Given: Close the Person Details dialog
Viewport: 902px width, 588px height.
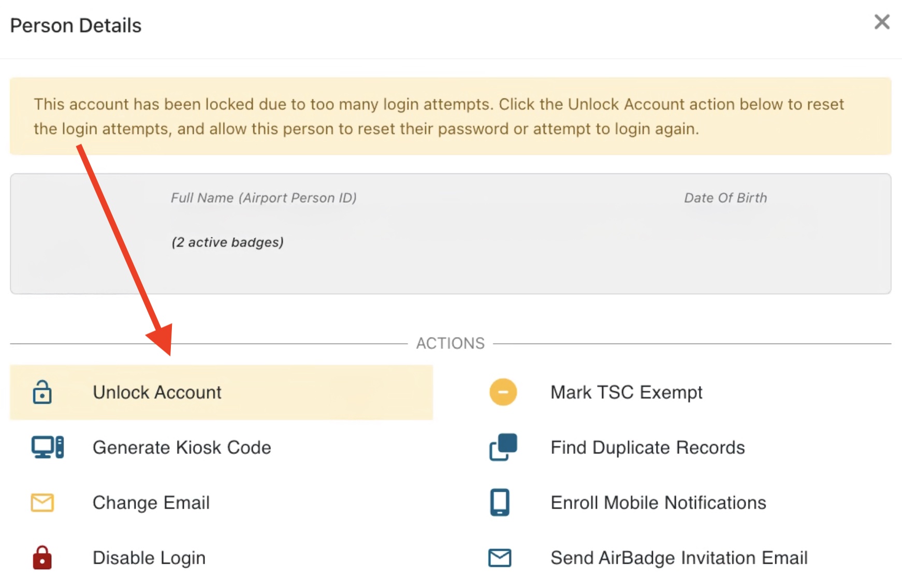Looking at the screenshot, I should point(882,22).
